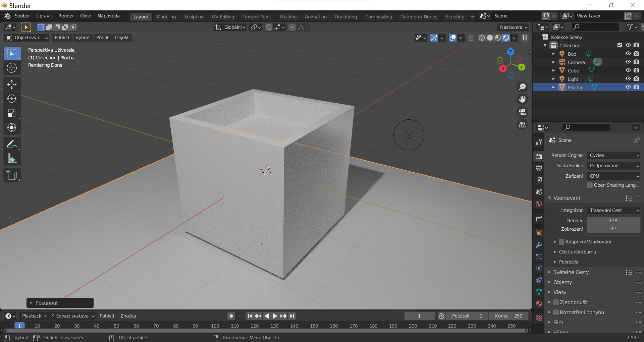This screenshot has height=342, width=644.
Task: Jump to the end frame
Action: (292, 316)
